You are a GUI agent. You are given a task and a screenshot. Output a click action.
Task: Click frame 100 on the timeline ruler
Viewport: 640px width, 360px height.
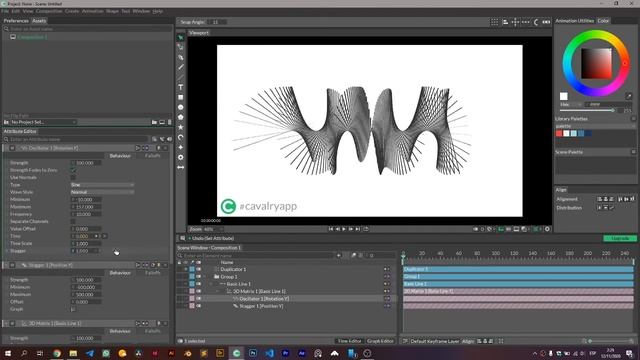[x=495, y=253]
